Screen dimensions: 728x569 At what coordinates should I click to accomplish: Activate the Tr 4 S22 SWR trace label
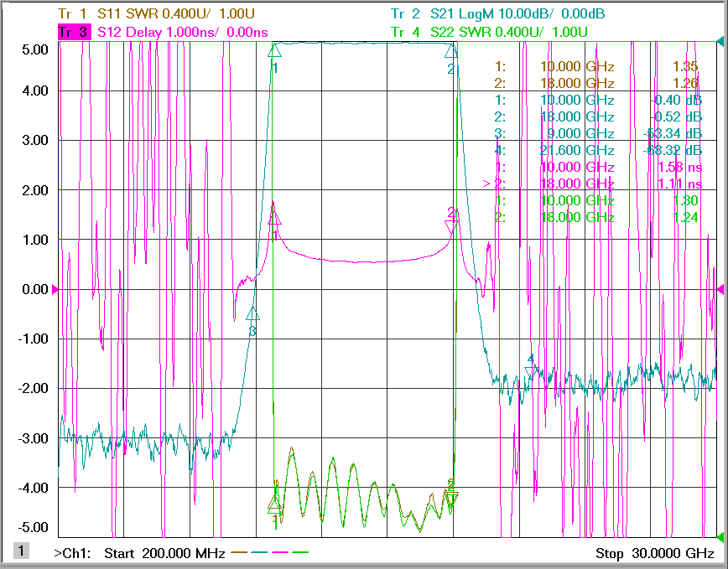click(489, 32)
